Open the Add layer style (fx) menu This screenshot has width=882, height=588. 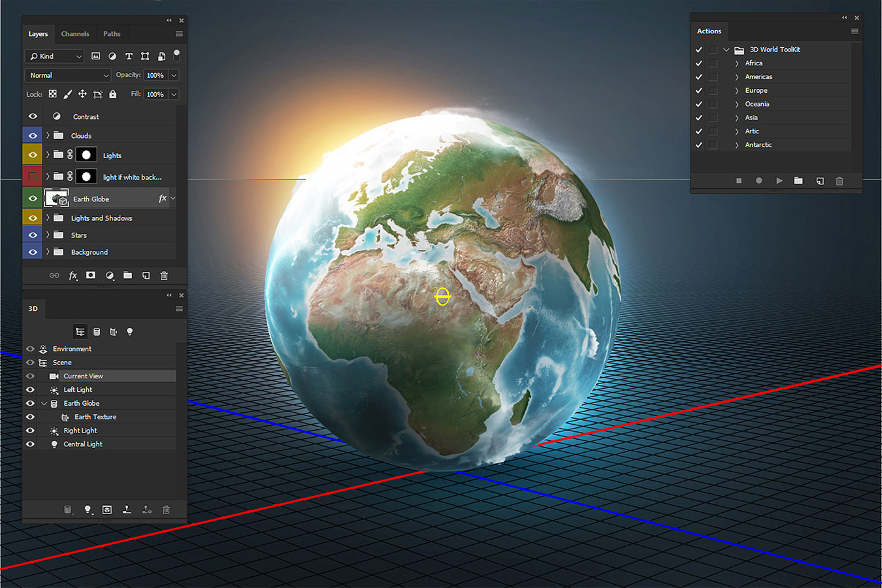click(73, 275)
